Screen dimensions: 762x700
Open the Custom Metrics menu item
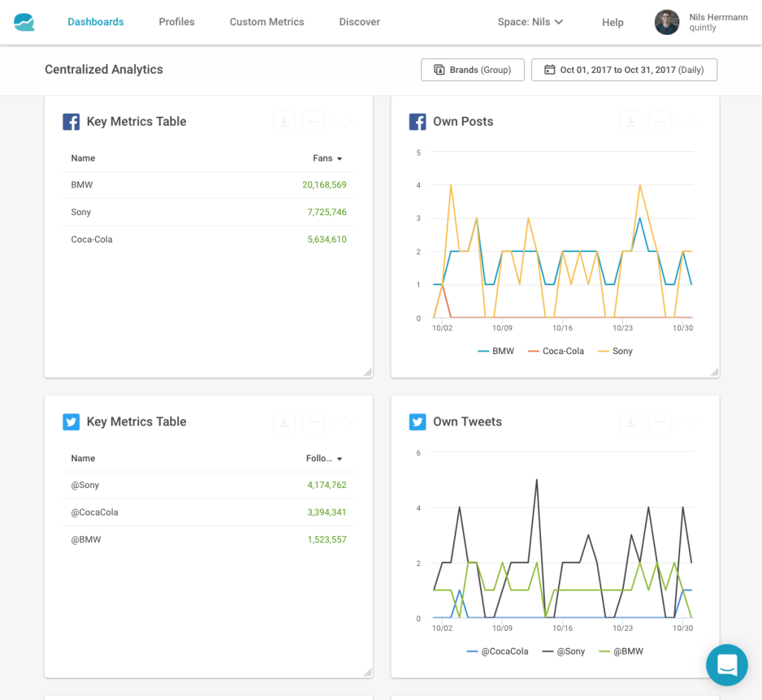(x=266, y=22)
